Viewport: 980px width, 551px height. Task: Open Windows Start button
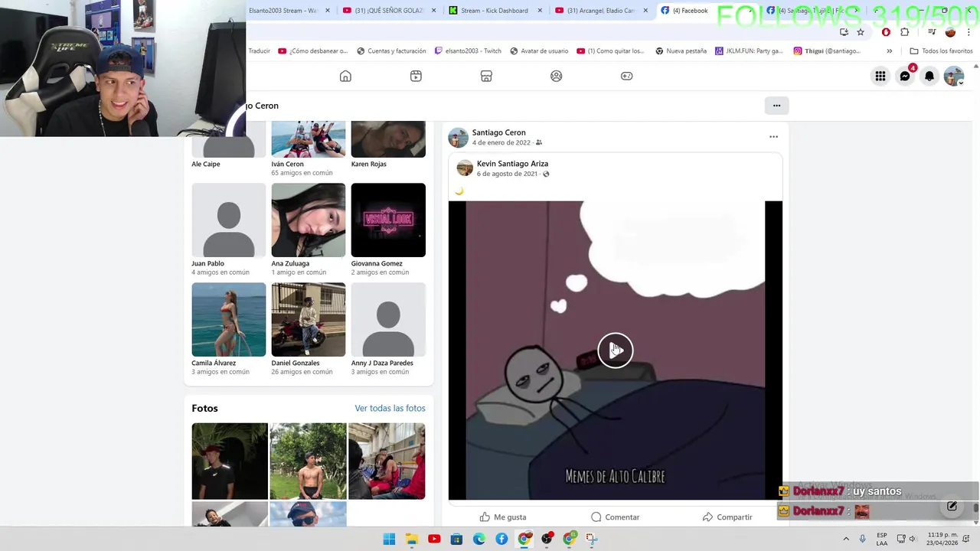389,539
